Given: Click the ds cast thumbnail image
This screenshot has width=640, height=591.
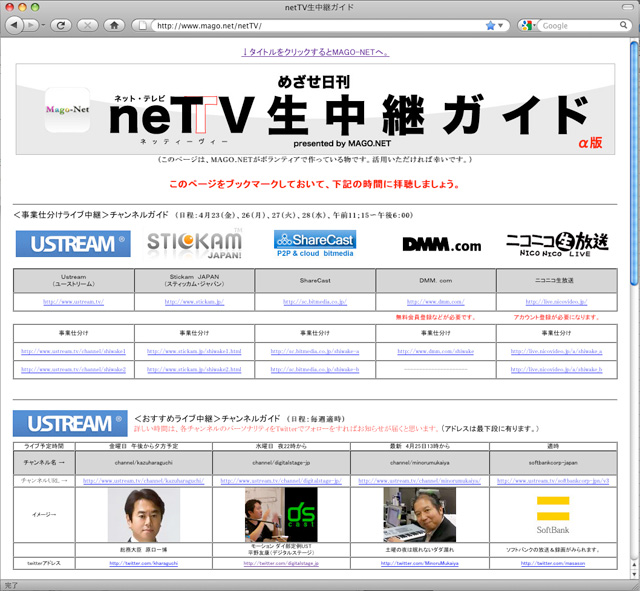Looking at the screenshot, I should coord(281,515).
